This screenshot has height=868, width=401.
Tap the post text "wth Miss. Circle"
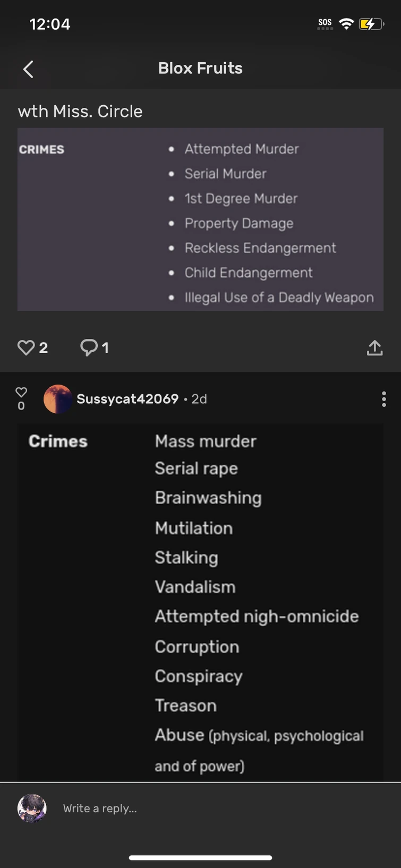(x=80, y=111)
